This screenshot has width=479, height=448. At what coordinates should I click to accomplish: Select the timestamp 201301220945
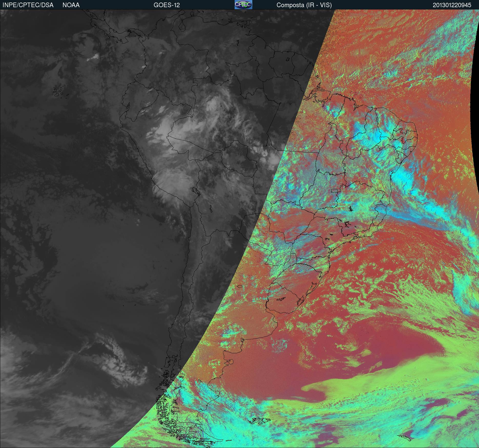click(452, 5)
